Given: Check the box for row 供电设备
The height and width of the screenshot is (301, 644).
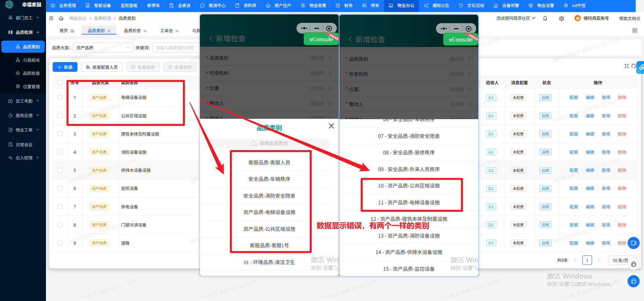Looking at the screenshot, I should coord(60,207).
